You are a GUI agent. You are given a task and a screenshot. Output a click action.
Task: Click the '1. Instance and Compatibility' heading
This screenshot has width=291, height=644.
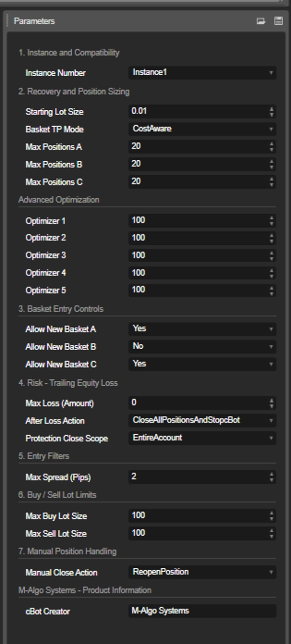click(69, 52)
